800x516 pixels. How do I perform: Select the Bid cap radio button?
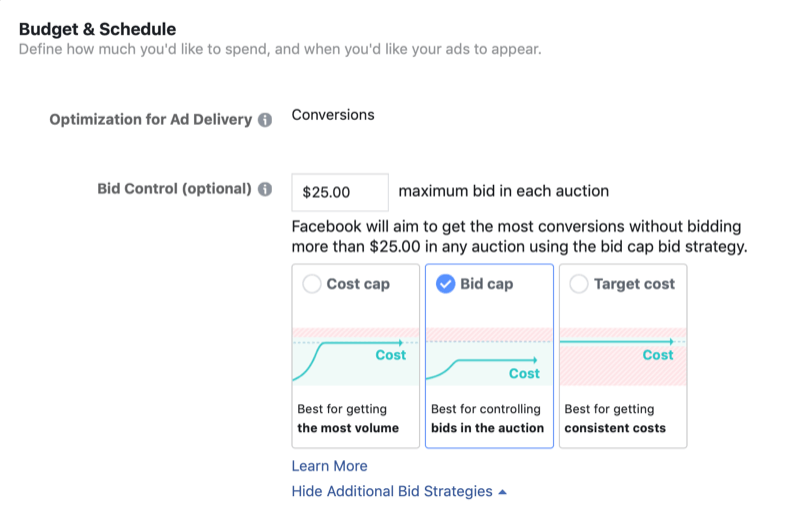tap(445, 284)
